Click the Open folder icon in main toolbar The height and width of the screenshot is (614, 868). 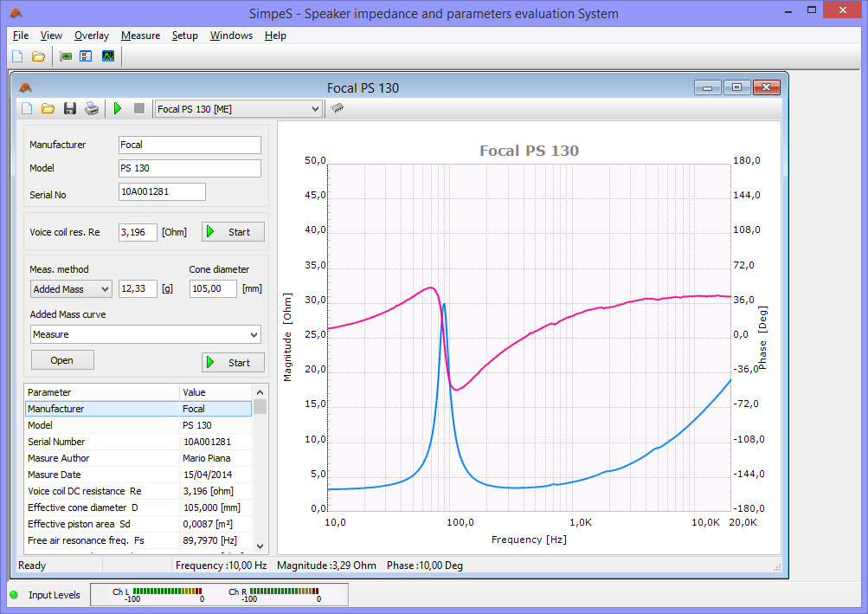[38, 56]
